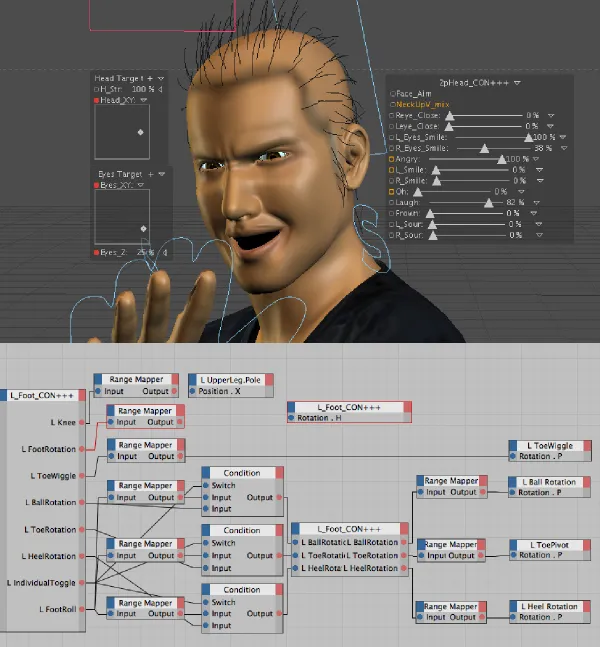
Task: Expand the 2pHead_CON+++ dropdown arrow
Action: click(517, 83)
